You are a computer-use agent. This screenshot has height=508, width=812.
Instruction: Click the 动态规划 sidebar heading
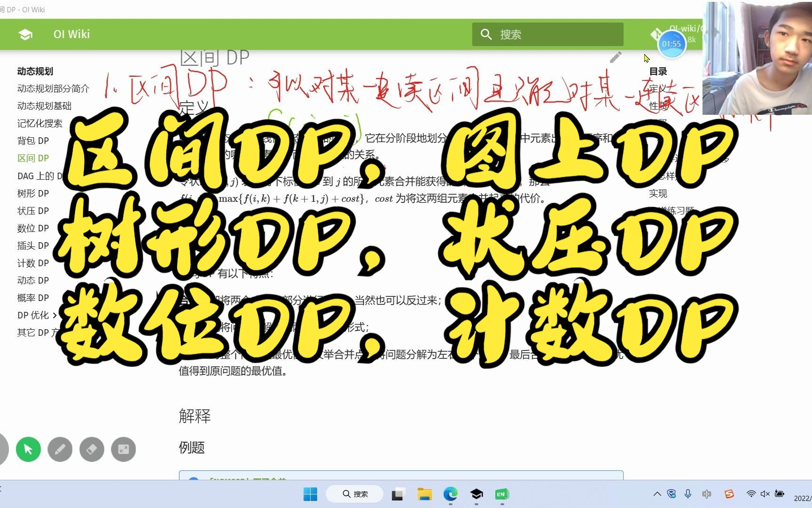point(35,71)
